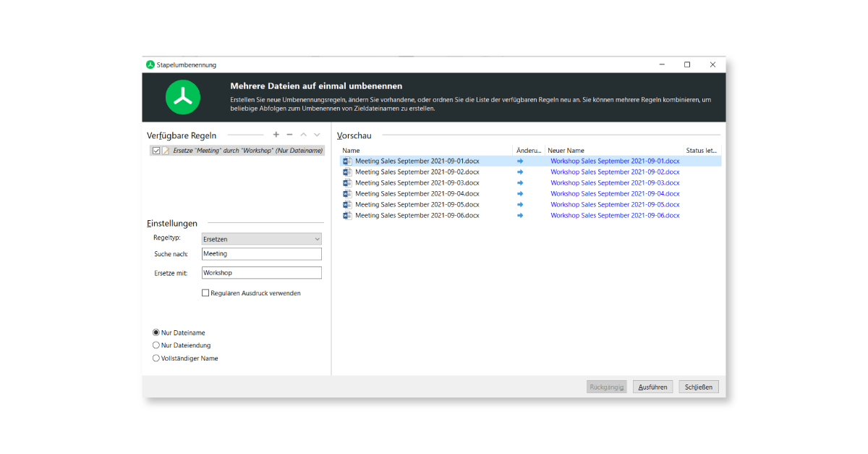Select Meeting Sales September 2021-09-06.docx
The width and height of the screenshot is (868, 454).
tap(417, 216)
